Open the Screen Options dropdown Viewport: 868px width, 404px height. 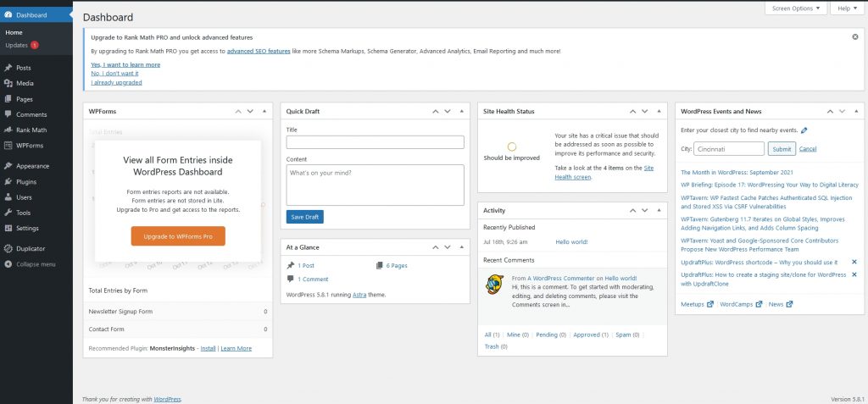tap(796, 8)
